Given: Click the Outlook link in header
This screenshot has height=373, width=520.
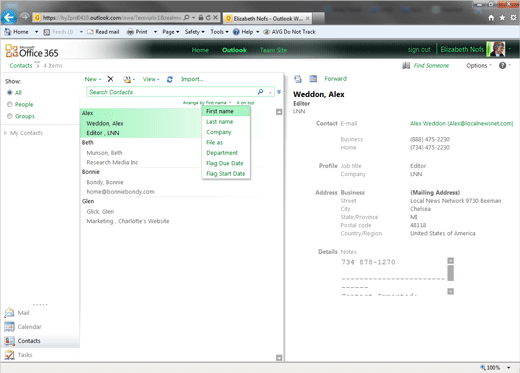Looking at the screenshot, I should (x=234, y=50).
